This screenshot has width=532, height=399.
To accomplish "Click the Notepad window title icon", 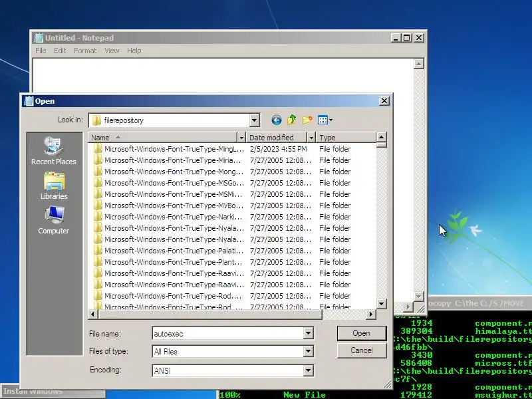I will [39, 38].
